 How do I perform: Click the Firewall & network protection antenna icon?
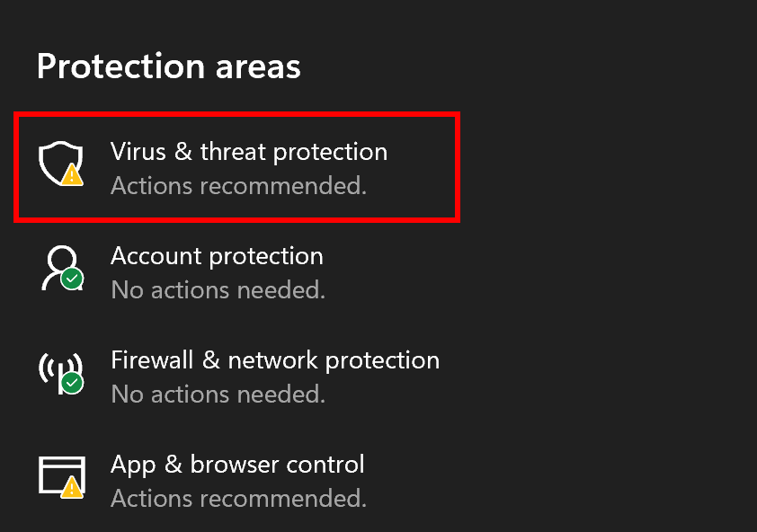coord(59,370)
